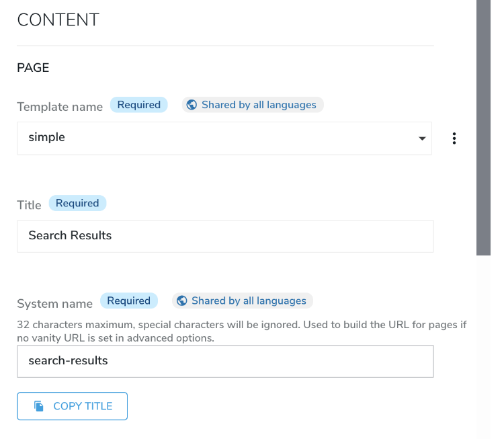Click the Template name field label
The height and width of the screenshot is (439, 504).
60,107
